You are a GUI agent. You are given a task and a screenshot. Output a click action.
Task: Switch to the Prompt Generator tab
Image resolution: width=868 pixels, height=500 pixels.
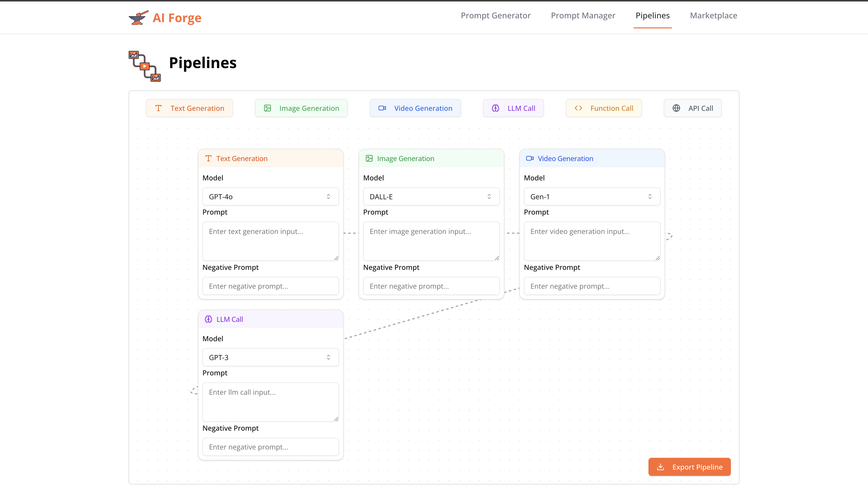pyautogui.click(x=495, y=16)
